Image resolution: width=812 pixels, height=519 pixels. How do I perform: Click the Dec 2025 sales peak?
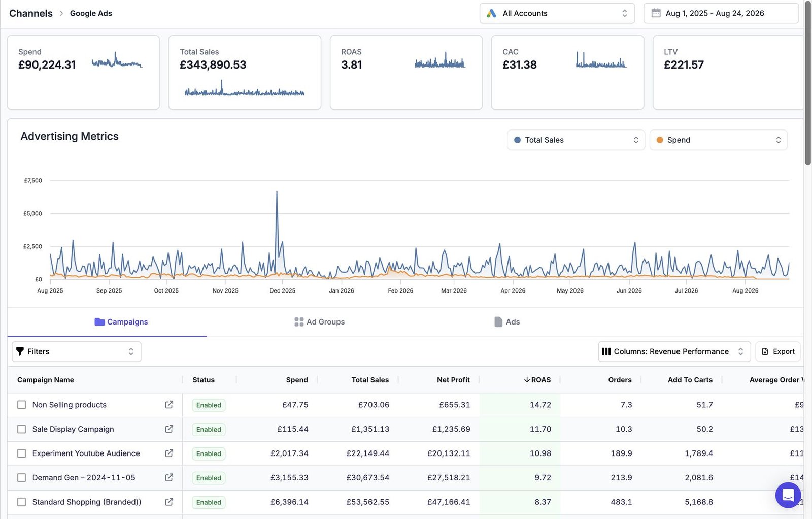[277, 192]
